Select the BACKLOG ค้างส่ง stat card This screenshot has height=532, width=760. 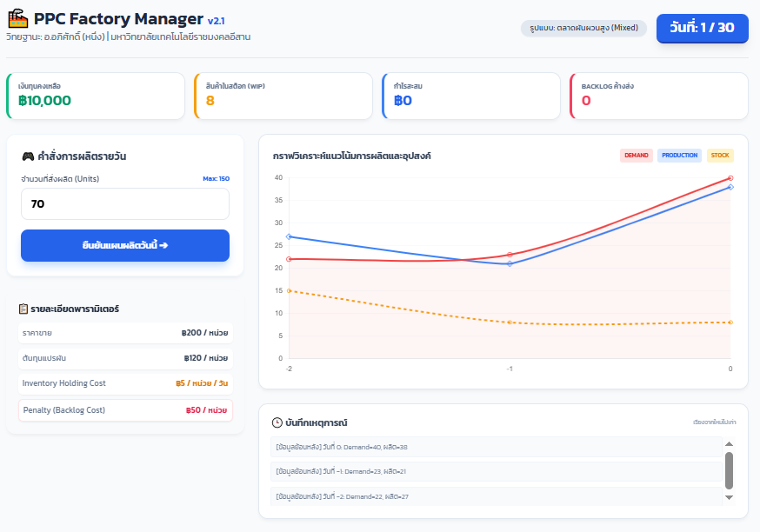(x=658, y=96)
